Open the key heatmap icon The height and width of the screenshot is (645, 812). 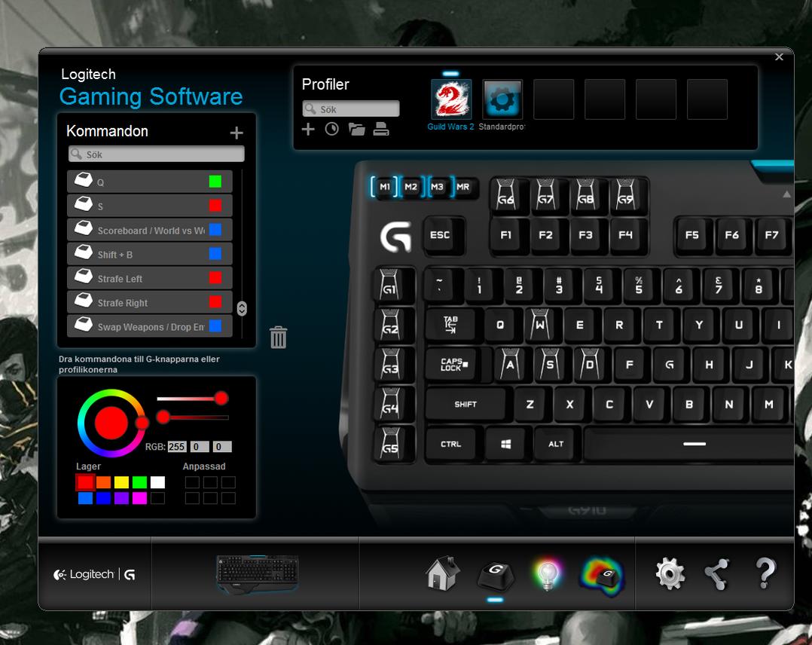(x=602, y=576)
